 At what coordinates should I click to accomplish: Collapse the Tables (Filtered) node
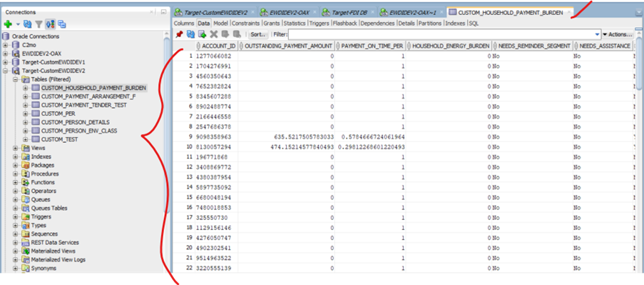pyautogui.click(x=15, y=79)
